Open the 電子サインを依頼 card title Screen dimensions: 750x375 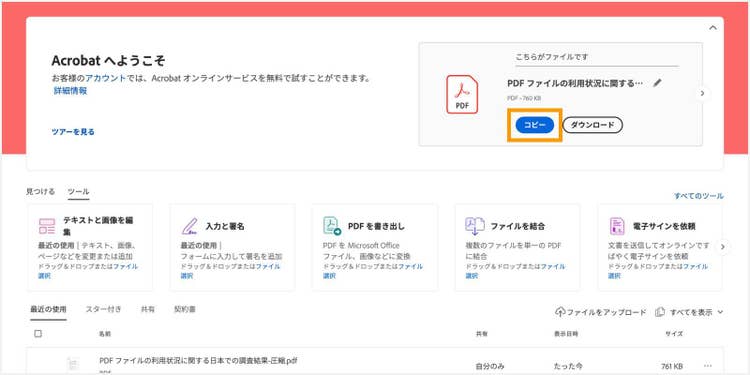click(x=664, y=226)
